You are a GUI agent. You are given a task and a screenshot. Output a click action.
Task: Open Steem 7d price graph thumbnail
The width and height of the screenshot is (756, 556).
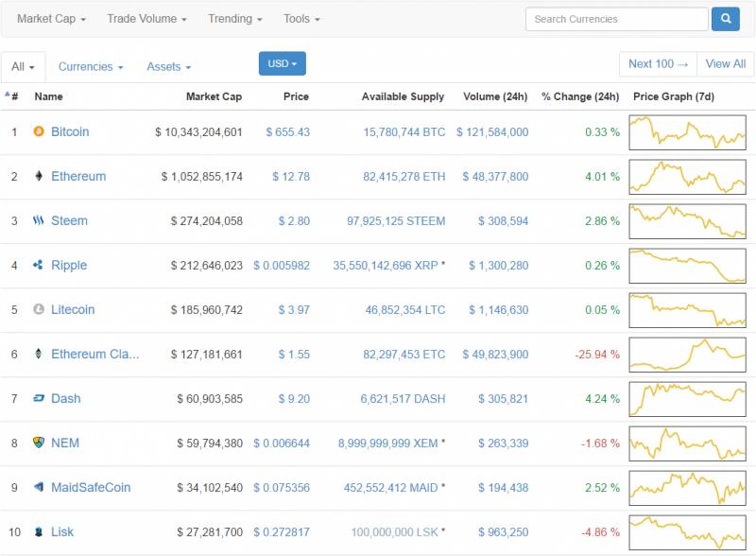[688, 221]
